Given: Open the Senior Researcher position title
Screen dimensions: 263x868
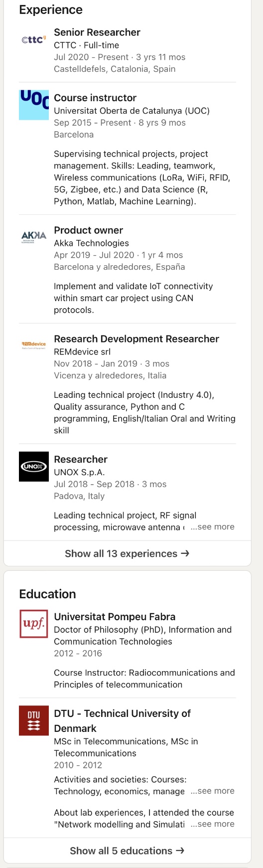Looking at the screenshot, I should (97, 32).
